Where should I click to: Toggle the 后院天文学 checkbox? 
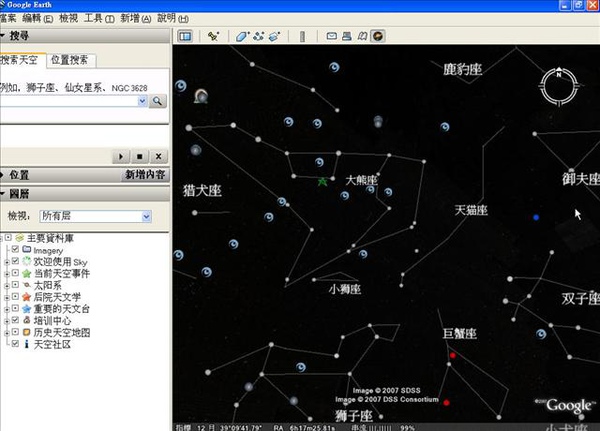tap(15, 296)
